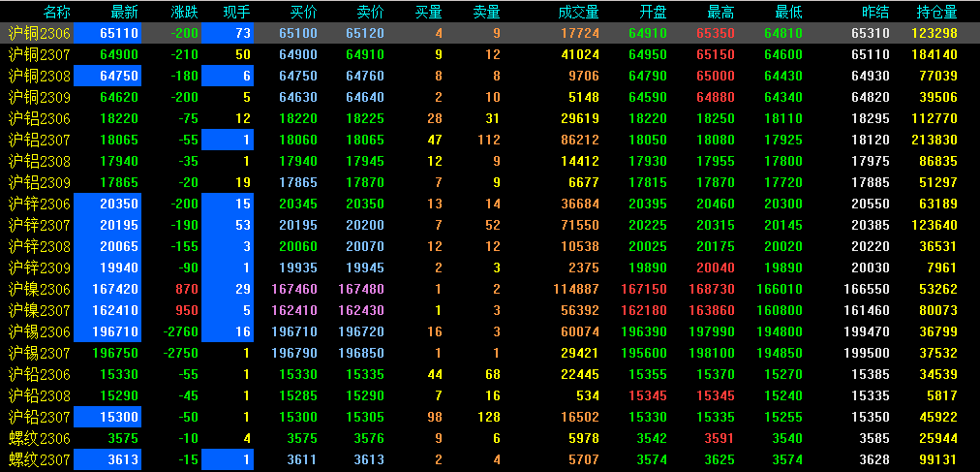The width and height of the screenshot is (980, 472).
Task: Click red change value 950
Action: (x=188, y=311)
